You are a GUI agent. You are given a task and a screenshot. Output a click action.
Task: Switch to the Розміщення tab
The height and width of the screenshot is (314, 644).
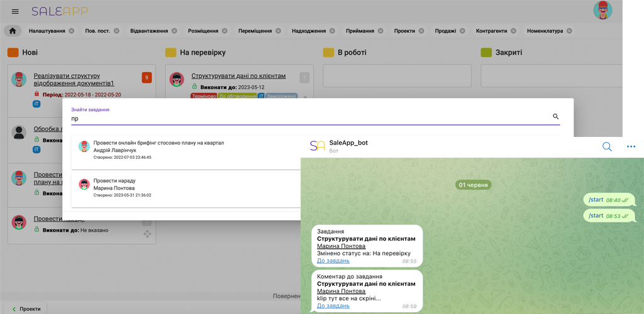203,31
